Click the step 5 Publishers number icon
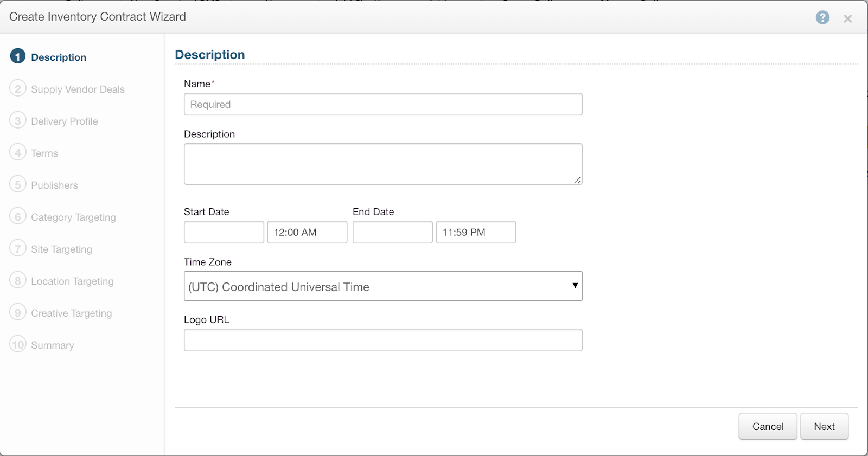868x456 pixels. coord(18,184)
